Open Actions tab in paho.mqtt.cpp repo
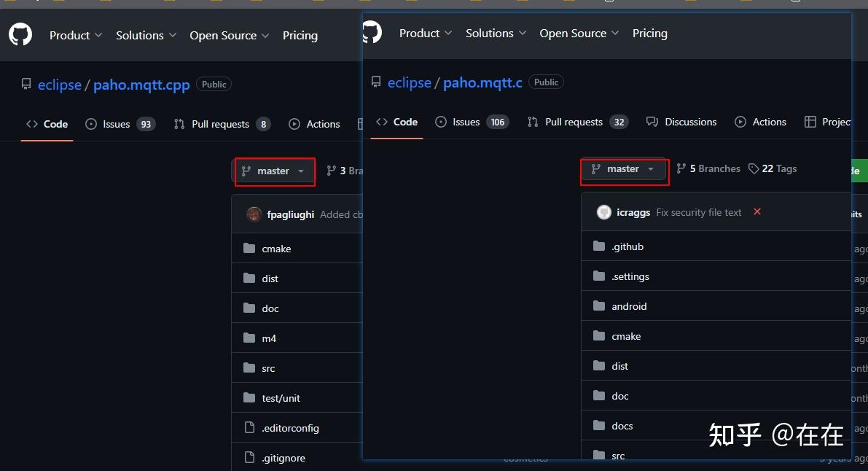 (314, 124)
